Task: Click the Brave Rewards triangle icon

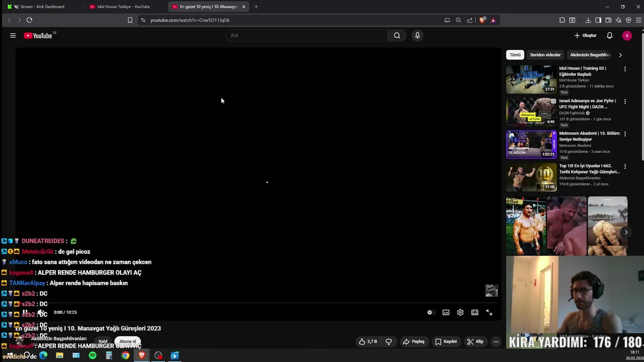Action: [x=493, y=20]
